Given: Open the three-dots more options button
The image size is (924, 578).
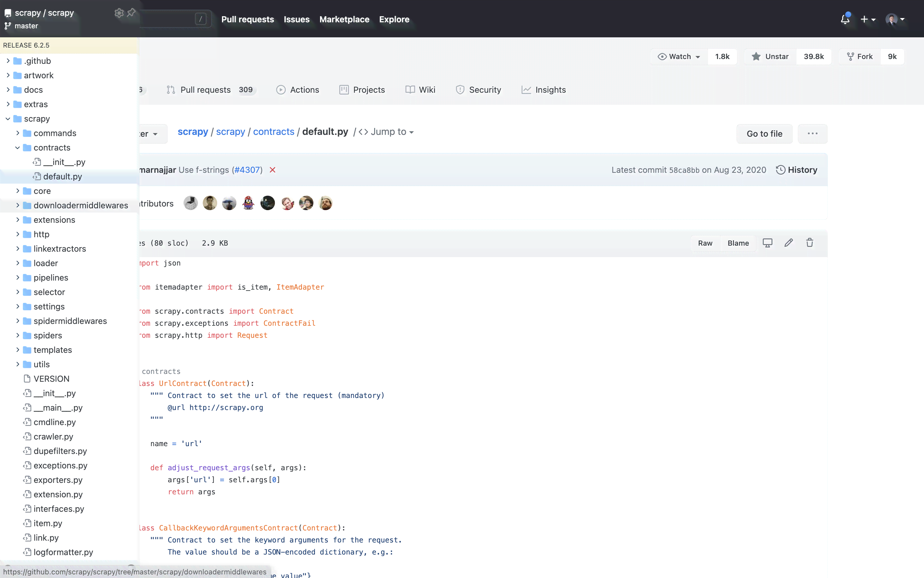Looking at the screenshot, I should coord(812,133).
